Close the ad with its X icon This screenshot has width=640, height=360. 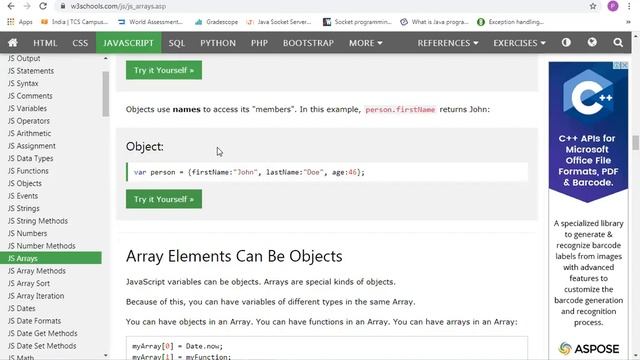(x=624, y=65)
